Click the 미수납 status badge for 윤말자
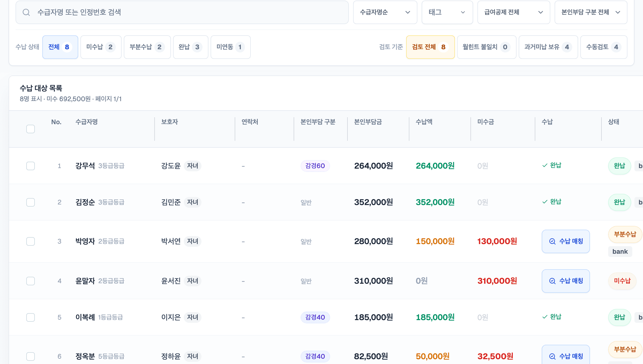 tap(622, 281)
